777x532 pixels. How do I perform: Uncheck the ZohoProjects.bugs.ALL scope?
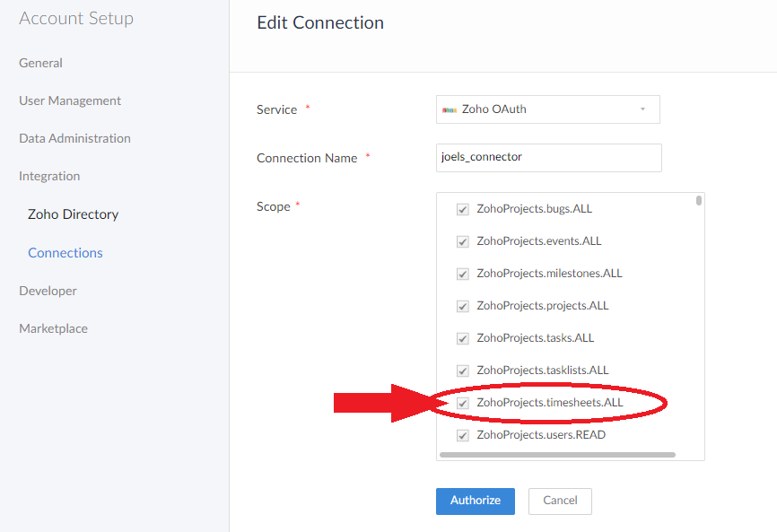(x=463, y=209)
